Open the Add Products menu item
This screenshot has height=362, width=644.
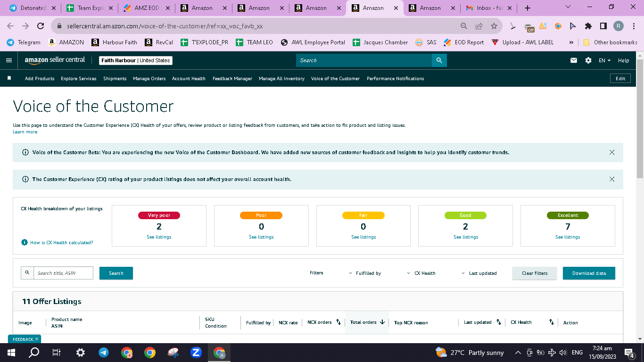tap(40, 78)
